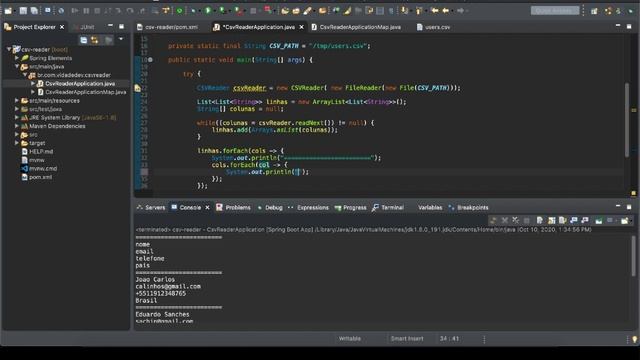Expand the target folder
The image size is (640, 360).
coord(17,143)
